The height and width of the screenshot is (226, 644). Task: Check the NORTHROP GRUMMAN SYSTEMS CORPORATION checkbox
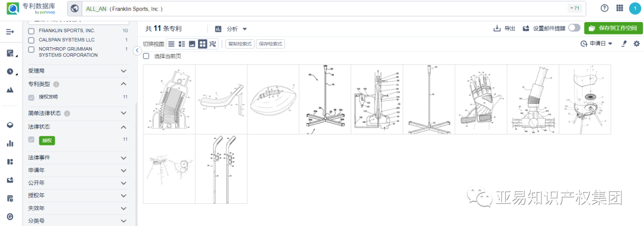point(31,49)
